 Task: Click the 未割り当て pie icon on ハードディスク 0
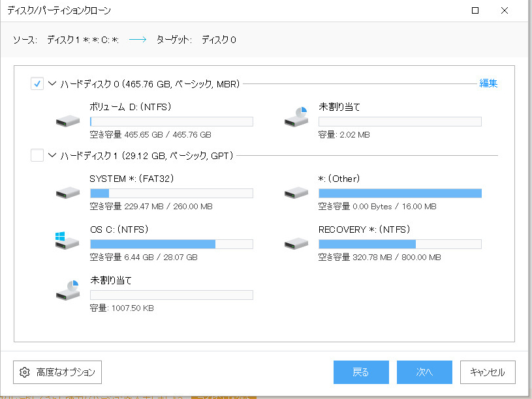[296, 119]
